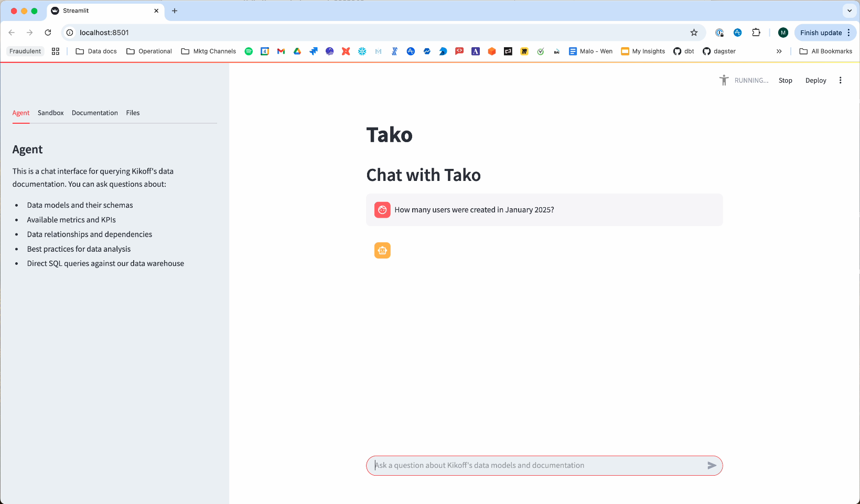This screenshot has height=504, width=860.
Task: Open the Jira bookmark icon
Action: pyautogui.click(x=314, y=51)
